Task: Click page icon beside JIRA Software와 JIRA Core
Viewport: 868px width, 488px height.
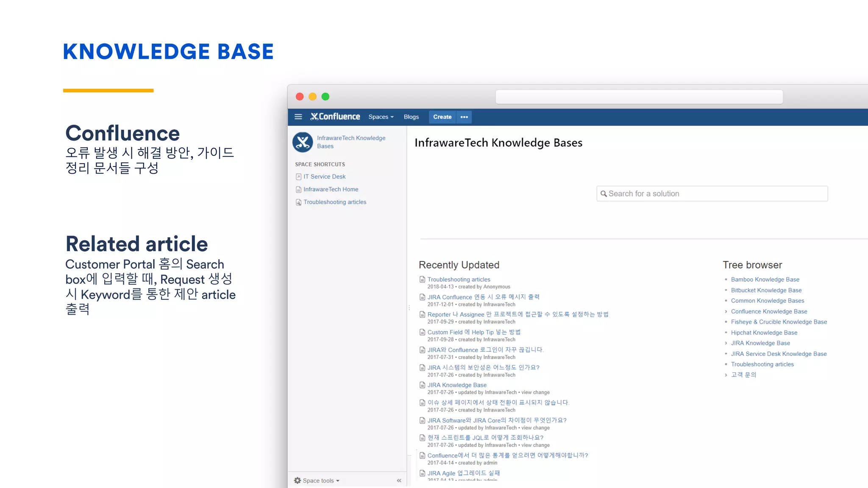Action: click(422, 420)
